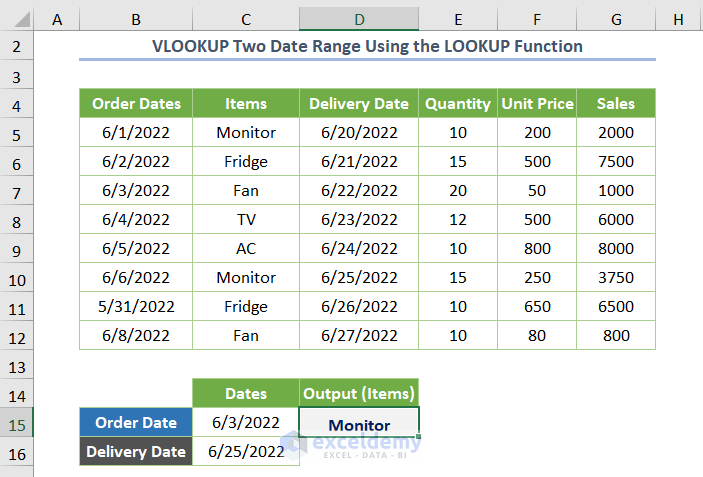Select the Sales value 7500 cell
The height and width of the screenshot is (477, 703).
pyautogui.click(x=616, y=161)
